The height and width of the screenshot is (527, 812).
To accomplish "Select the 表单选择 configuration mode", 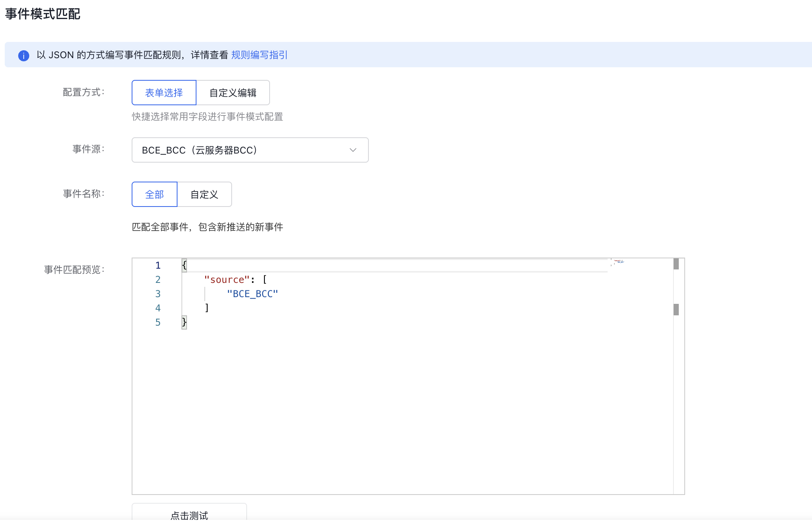I will 164,93.
